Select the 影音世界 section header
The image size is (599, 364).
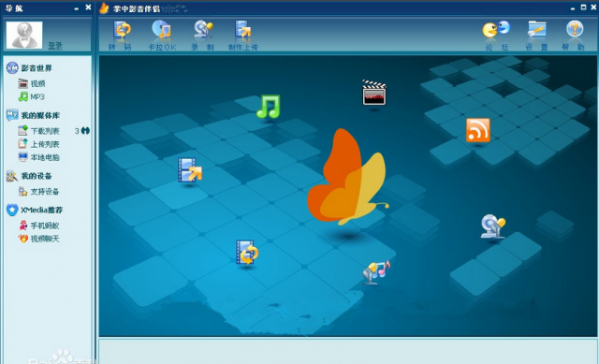click(x=37, y=68)
